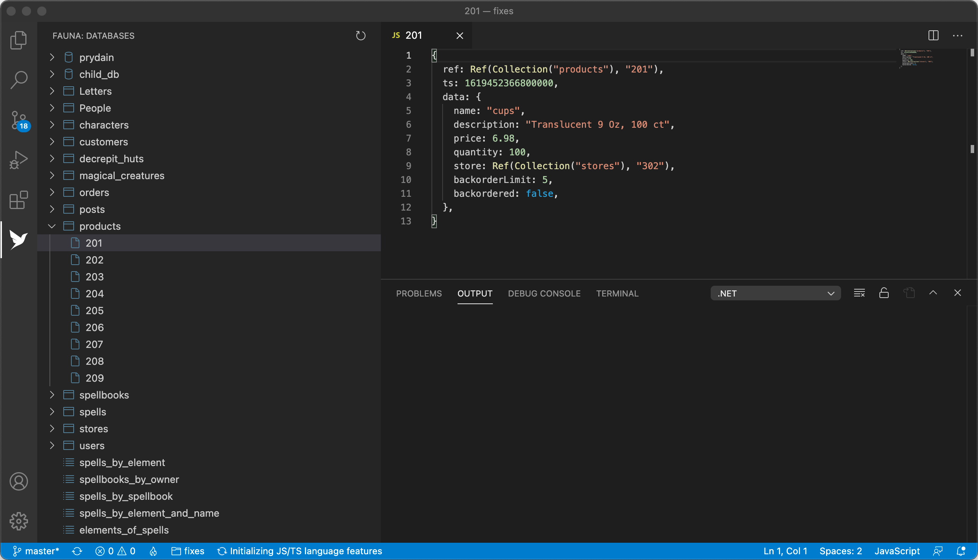Select product document 205
The height and width of the screenshot is (560, 978).
coord(95,310)
